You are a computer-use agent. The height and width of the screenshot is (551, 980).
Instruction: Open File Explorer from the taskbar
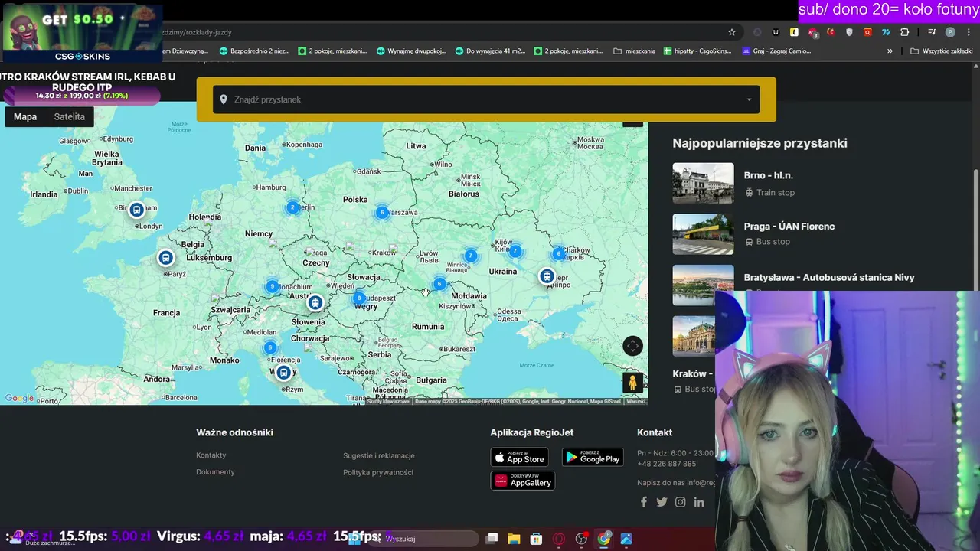click(x=514, y=539)
